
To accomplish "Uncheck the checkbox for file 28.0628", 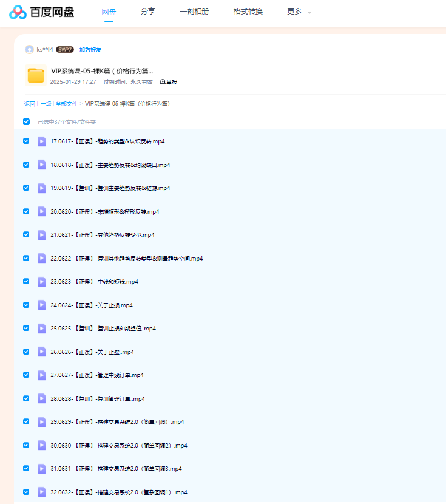I will click(x=26, y=398).
